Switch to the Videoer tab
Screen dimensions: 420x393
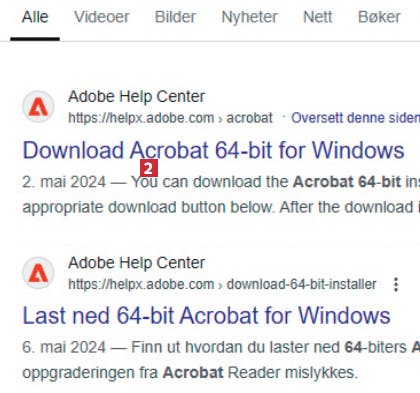click(x=102, y=17)
